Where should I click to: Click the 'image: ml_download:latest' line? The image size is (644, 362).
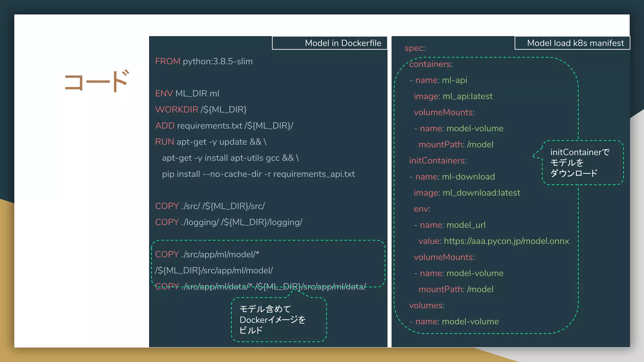[x=467, y=193]
